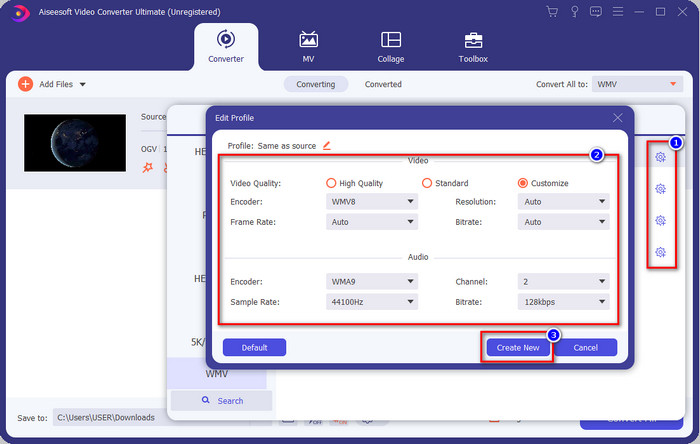Click the magnifier search icon
The image size is (700, 444).
click(x=205, y=400)
